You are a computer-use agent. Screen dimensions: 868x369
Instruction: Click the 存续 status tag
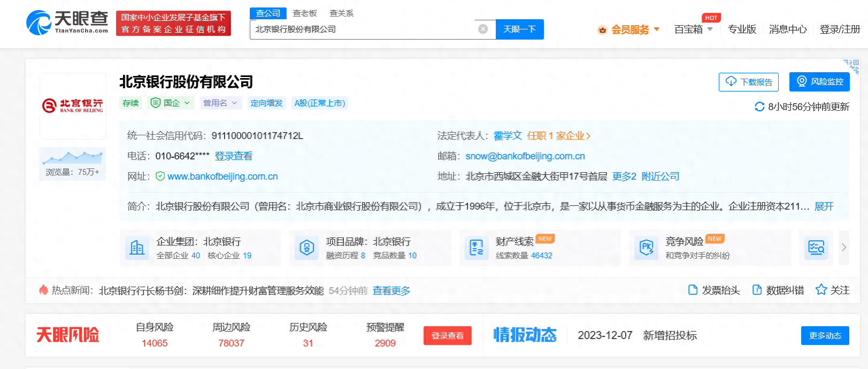point(130,103)
